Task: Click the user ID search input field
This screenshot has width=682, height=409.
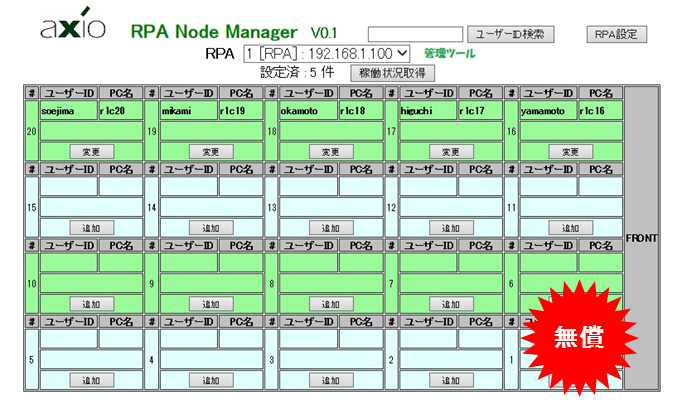Action: [x=415, y=34]
